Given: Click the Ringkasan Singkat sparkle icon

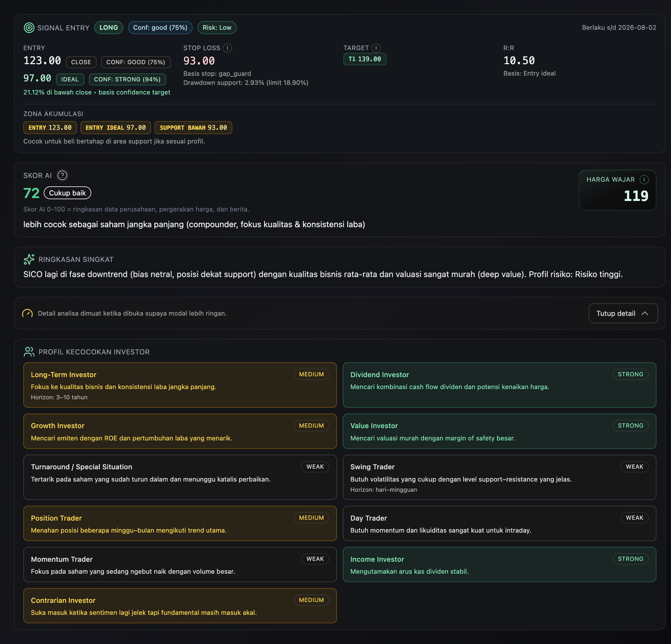Looking at the screenshot, I should (x=29, y=259).
